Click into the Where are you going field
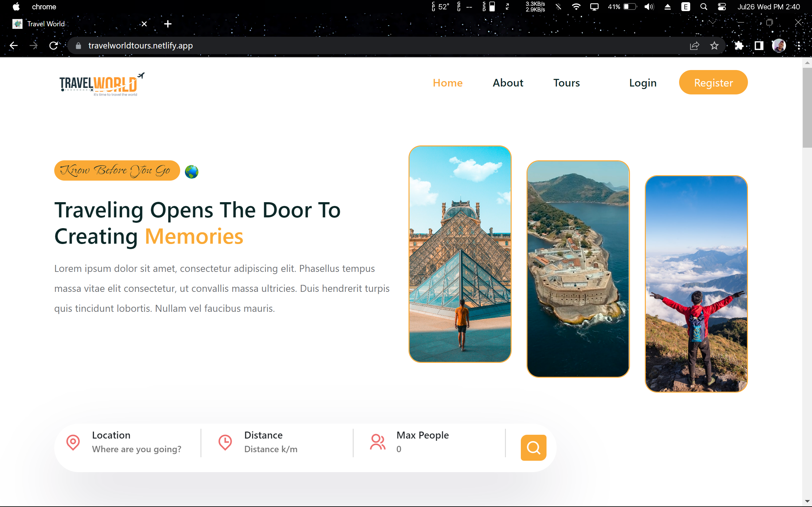 coord(137,449)
